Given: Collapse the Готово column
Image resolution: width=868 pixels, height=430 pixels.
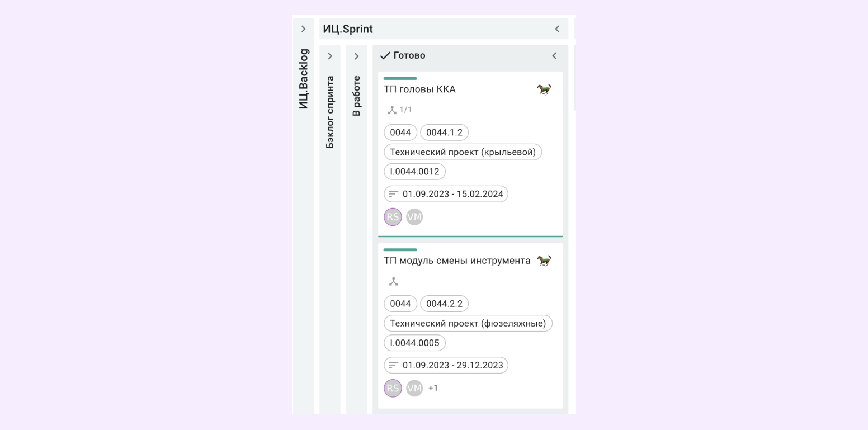Looking at the screenshot, I should [554, 56].
